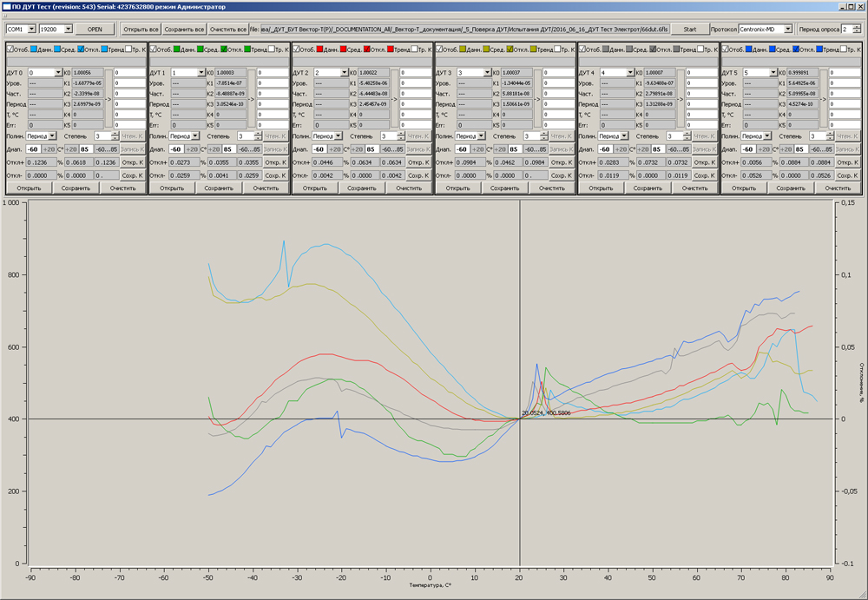Toggle the red Тренд checkbox in ДУТ 2 panel
Screen dimensions: 868x600
(391, 49)
